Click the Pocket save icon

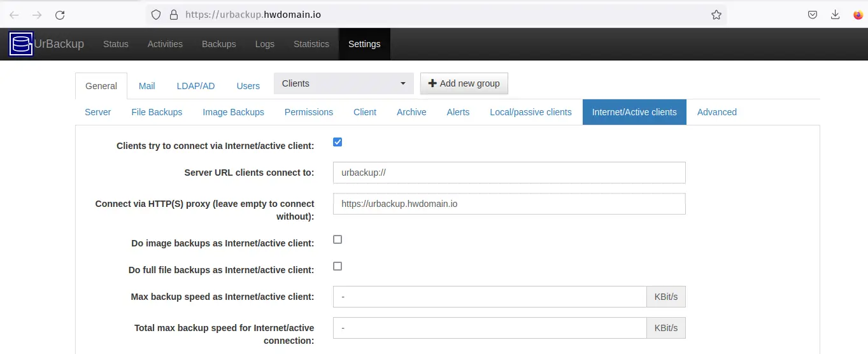(813, 15)
